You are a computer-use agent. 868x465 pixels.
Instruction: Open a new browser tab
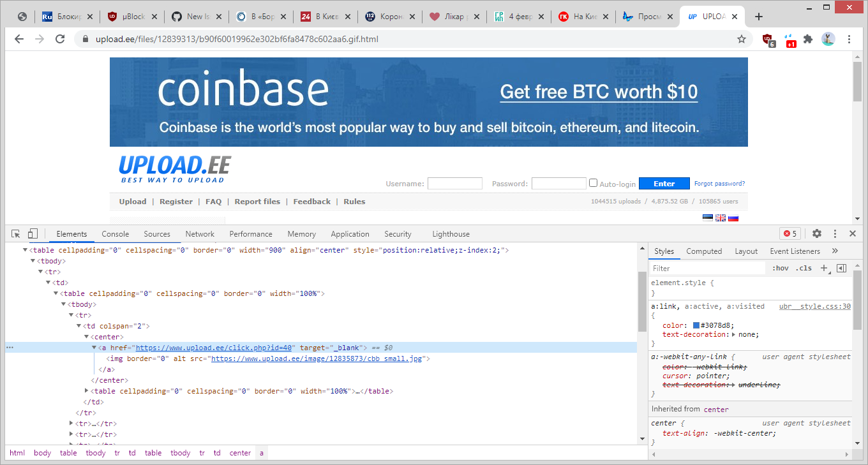tap(759, 17)
